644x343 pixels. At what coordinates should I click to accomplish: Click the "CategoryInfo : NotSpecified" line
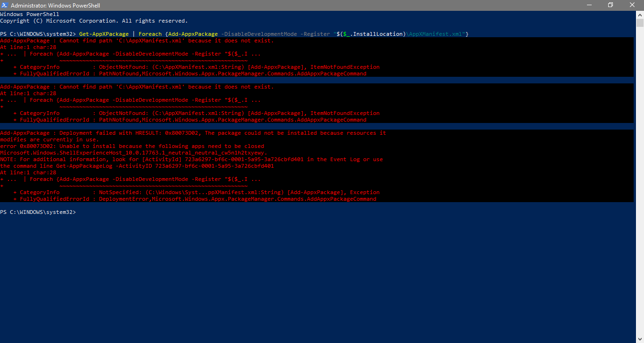coord(196,192)
